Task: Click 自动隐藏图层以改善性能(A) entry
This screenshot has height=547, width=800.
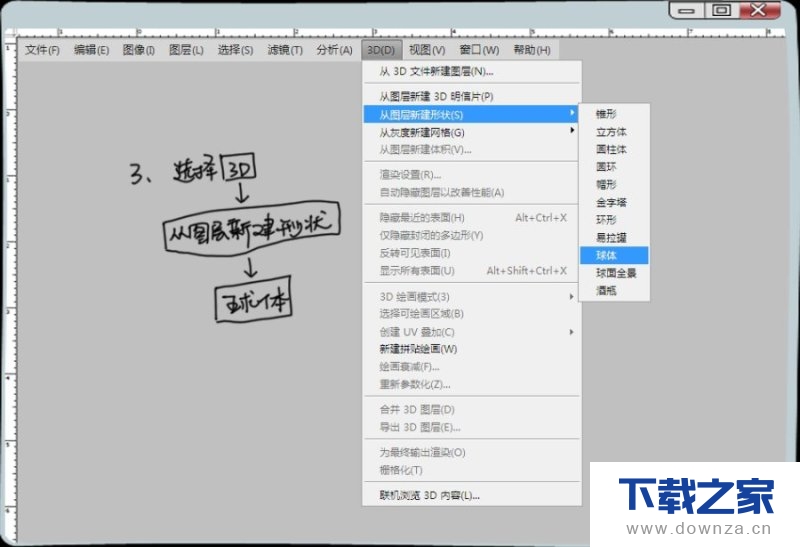Action: (471, 192)
